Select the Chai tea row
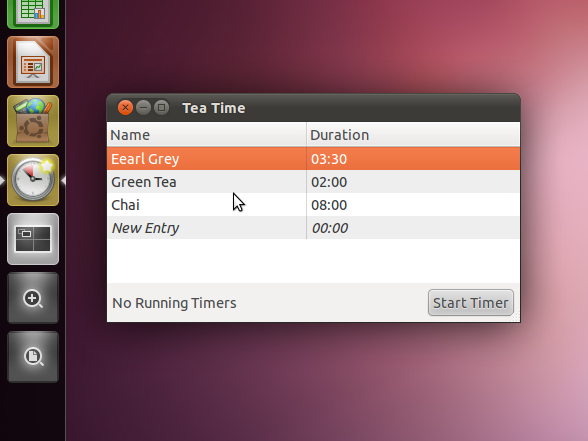 [x=314, y=205]
